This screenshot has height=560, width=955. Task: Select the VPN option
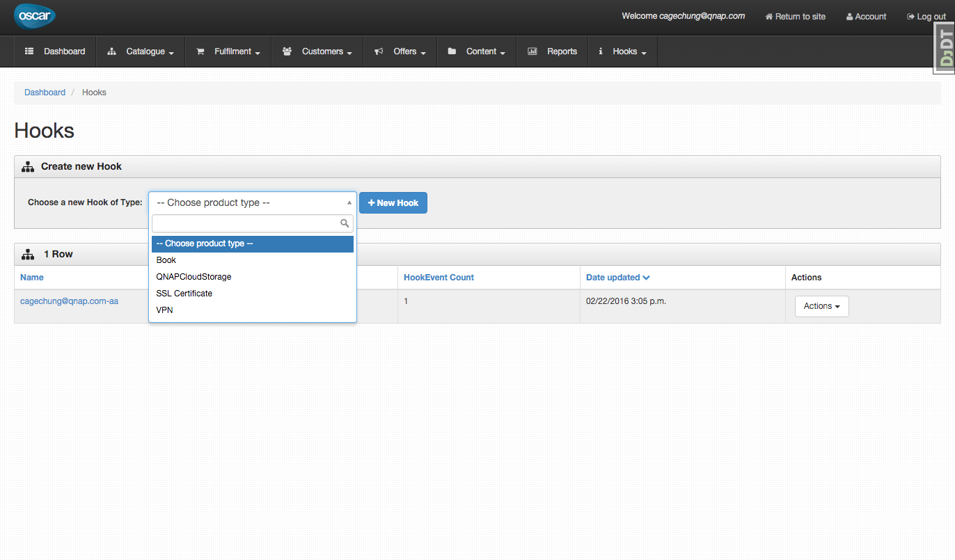pos(253,310)
